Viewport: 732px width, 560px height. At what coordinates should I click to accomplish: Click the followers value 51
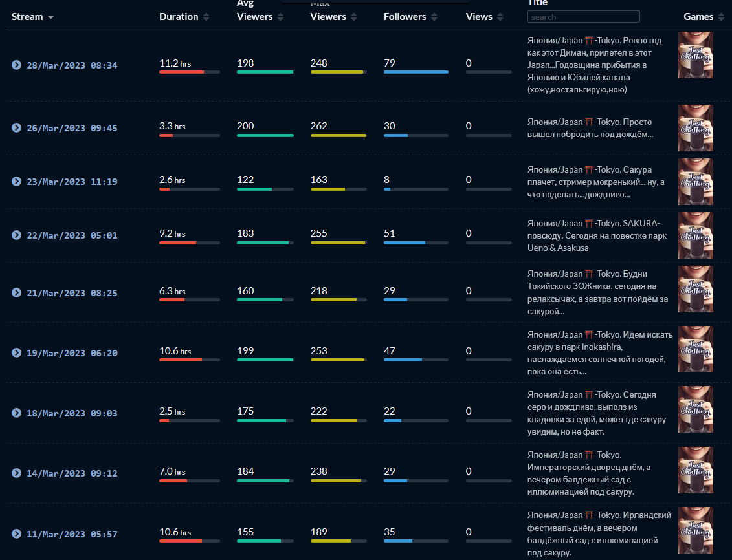click(x=390, y=233)
